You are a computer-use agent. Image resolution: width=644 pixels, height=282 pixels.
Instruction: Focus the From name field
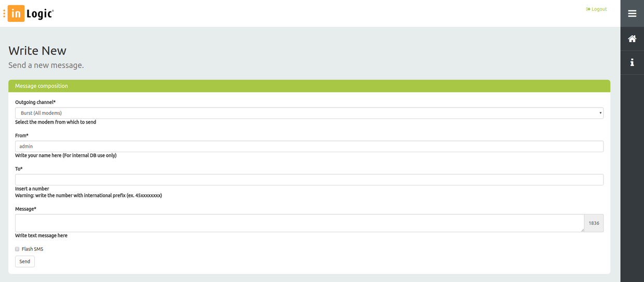[309, 146]
